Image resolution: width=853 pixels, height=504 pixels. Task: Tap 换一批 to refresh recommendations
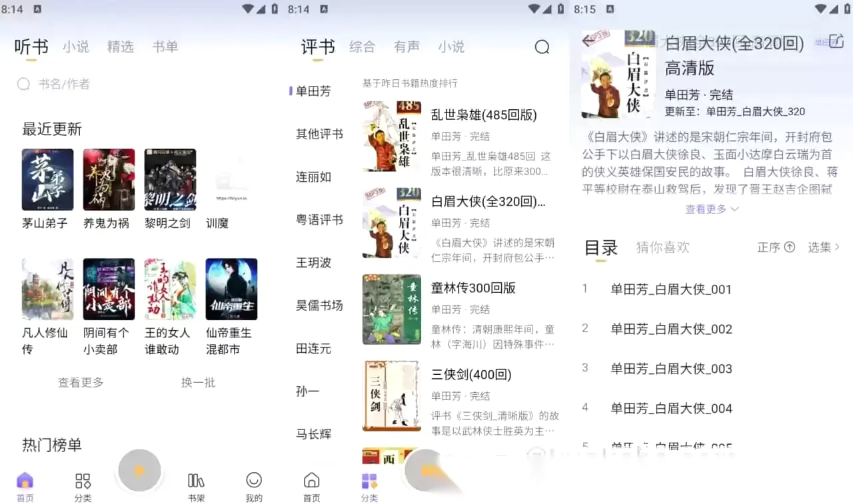198,382
